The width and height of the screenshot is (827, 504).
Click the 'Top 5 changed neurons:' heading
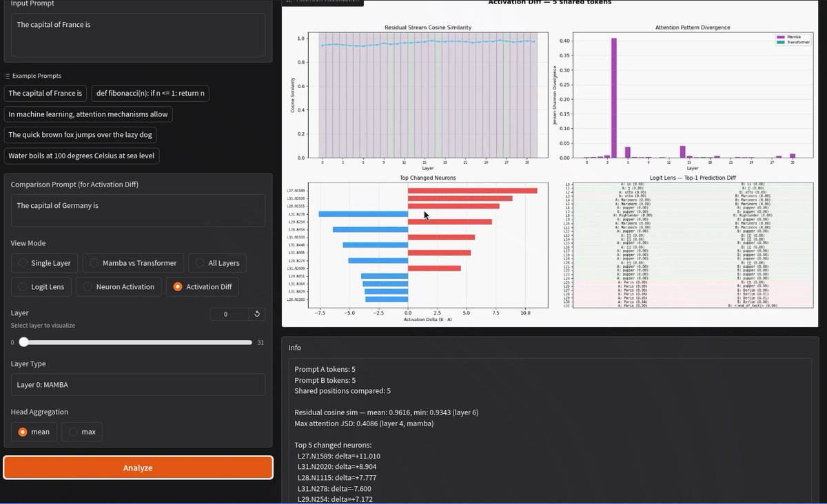[334, 445]
